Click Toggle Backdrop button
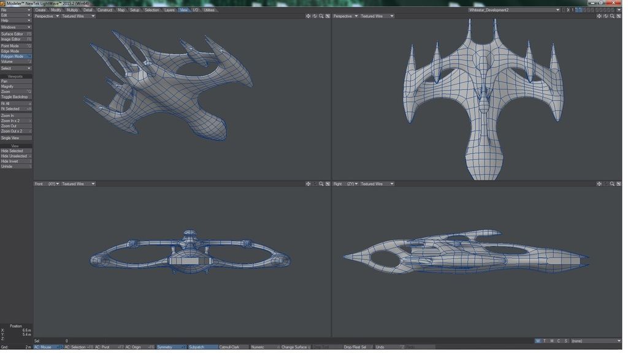This screenshot has width=628, height=364. tap(16, 97)
